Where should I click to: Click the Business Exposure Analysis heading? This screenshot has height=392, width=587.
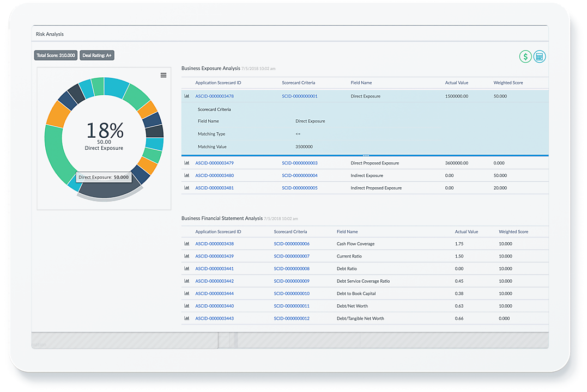coord(211,69)
